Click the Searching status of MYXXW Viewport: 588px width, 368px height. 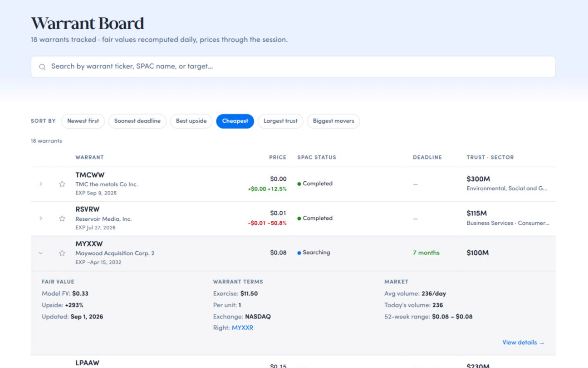pyautogui.click(x=314, y=253)
